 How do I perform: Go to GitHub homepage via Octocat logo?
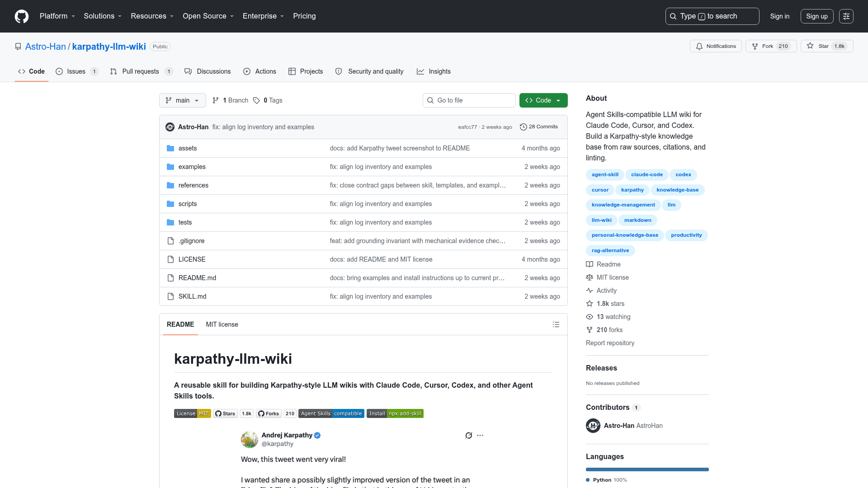[22, 16]
